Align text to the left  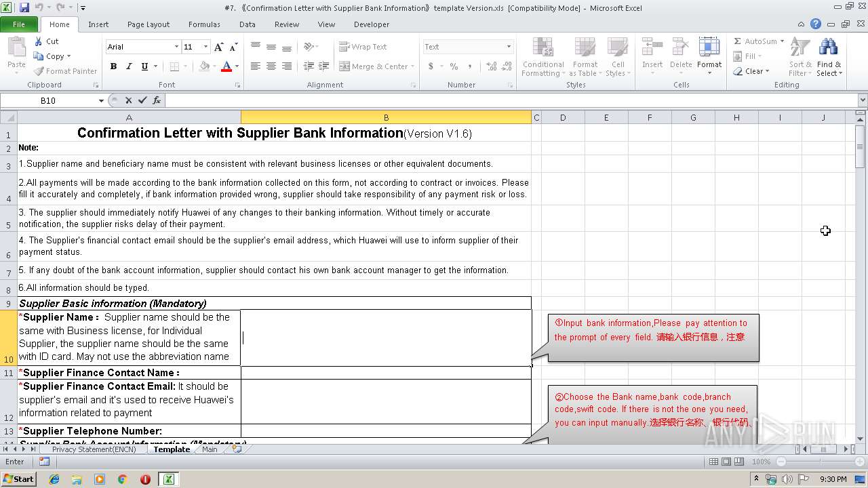[x=255, y=66]
